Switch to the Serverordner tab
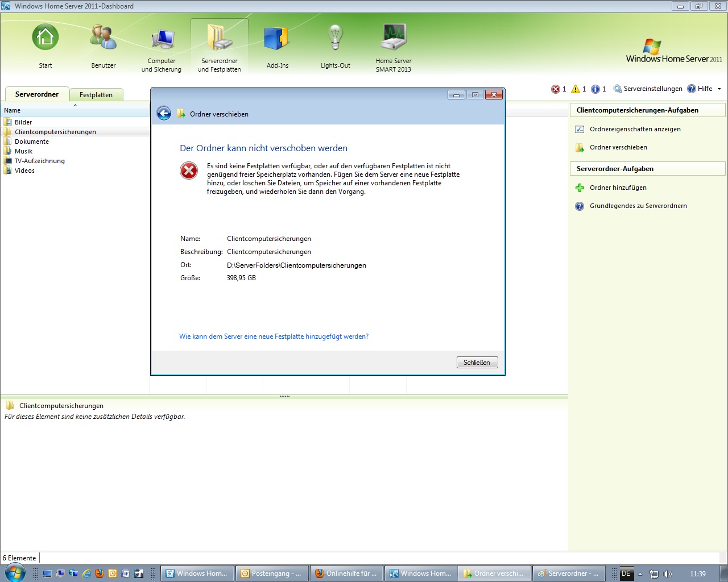This screenshot has width=728, height=582. (37, 94)
